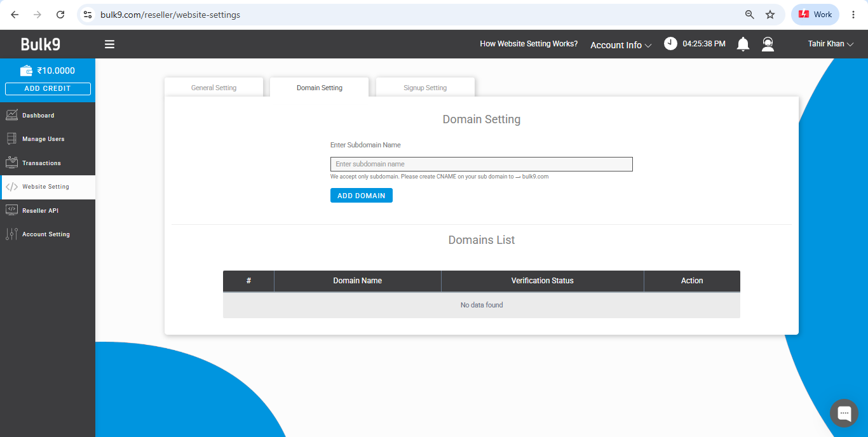Click the ADD CREDIT button
The height and width of the screenshot is (437, 868).
pyautogui.click(x=48, y=89)
